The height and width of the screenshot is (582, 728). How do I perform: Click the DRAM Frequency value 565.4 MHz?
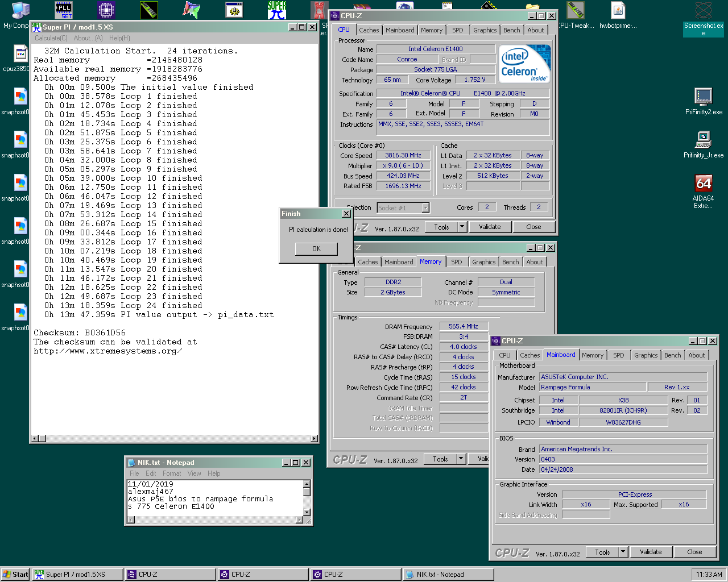click(464, 326)
